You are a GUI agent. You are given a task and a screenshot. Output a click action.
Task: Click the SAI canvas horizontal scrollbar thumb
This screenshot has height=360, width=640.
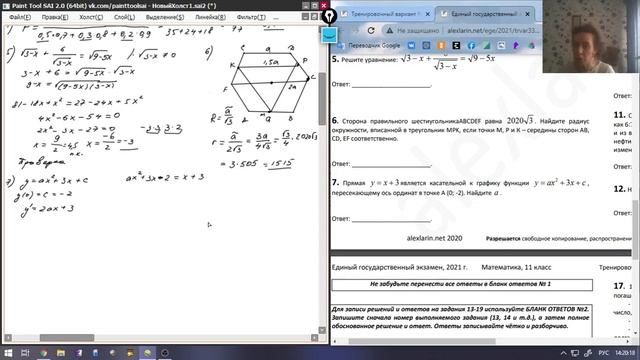pos(67,338)
